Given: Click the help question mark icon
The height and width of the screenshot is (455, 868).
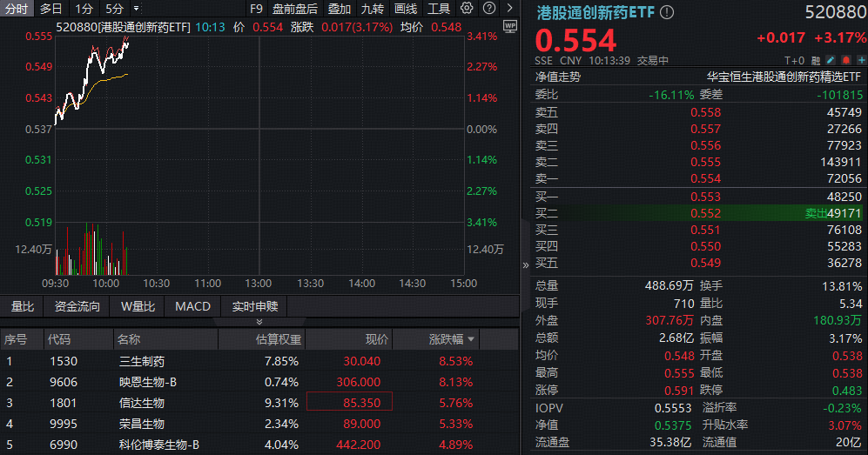Looking at the screenshot, I should click(488, 9).
